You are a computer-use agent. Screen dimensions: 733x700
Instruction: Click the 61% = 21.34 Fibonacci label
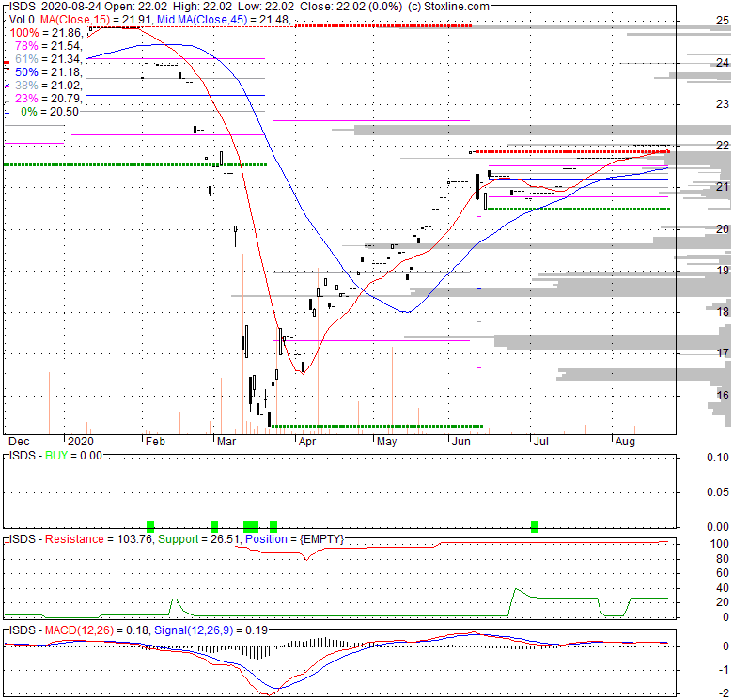click(x=48, y=59)
